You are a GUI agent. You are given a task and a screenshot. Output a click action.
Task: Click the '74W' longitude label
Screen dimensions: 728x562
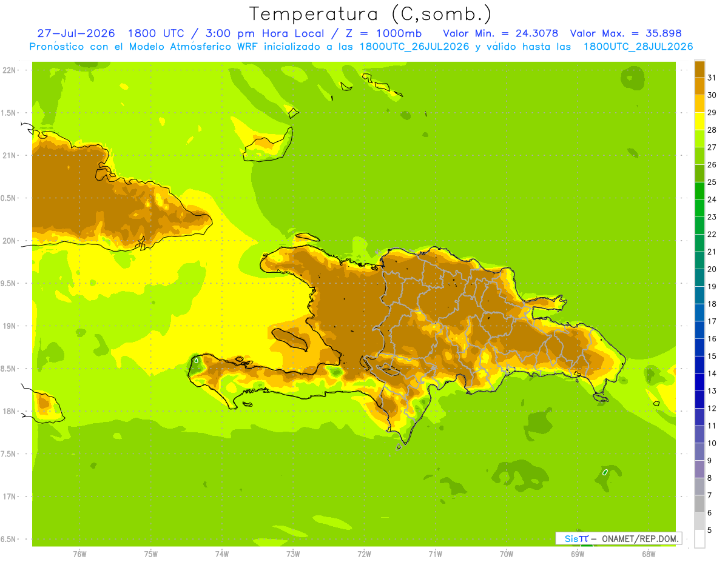[222, 554]
